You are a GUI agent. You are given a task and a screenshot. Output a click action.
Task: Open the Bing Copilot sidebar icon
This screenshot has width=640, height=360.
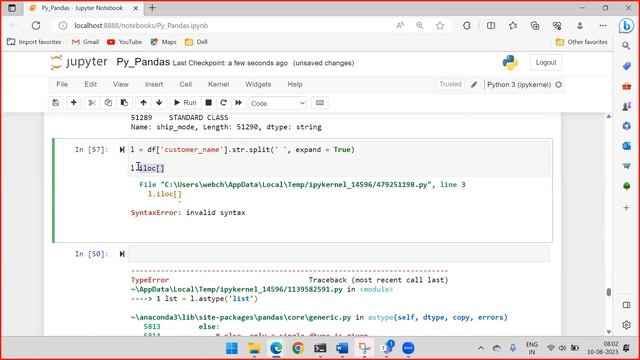click(626, 26)
